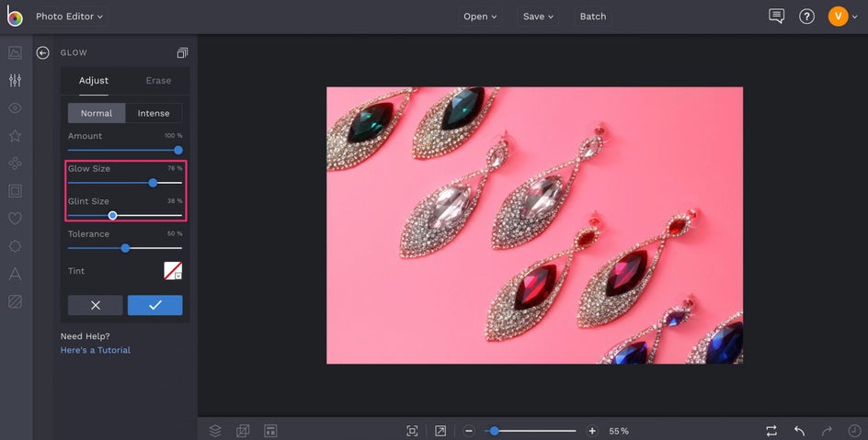Click the 50 % Tolerance value
The width and height of the screenshot is (868, 440).
(x=175, y=233)
